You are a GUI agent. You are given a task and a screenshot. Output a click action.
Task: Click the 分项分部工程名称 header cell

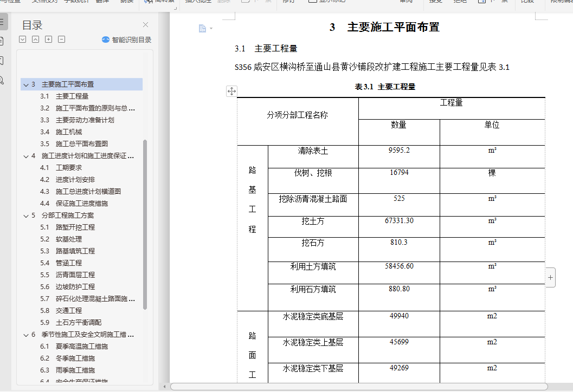[x=298, y=121]
